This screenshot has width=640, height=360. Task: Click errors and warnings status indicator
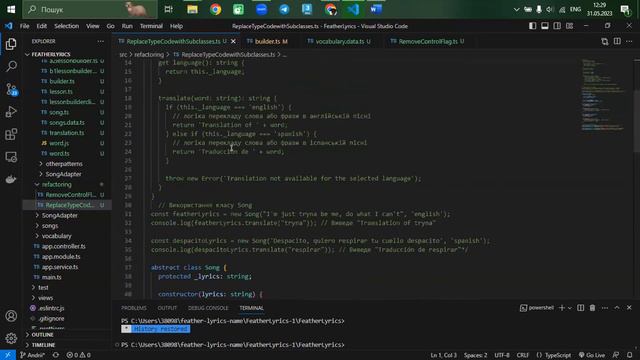(78, 355)
